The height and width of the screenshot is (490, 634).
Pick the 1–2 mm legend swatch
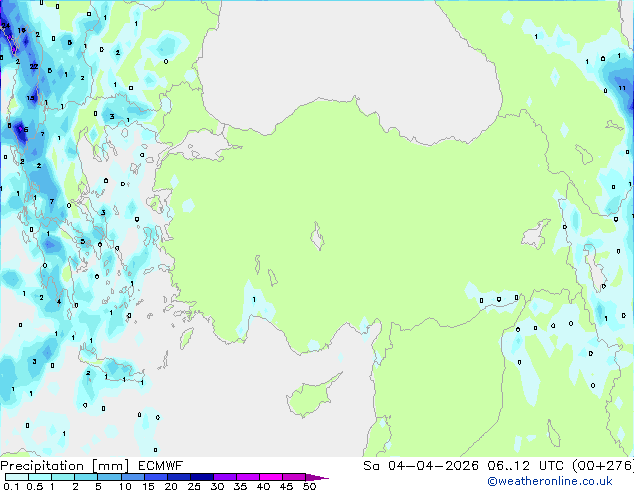pos(63,477)
